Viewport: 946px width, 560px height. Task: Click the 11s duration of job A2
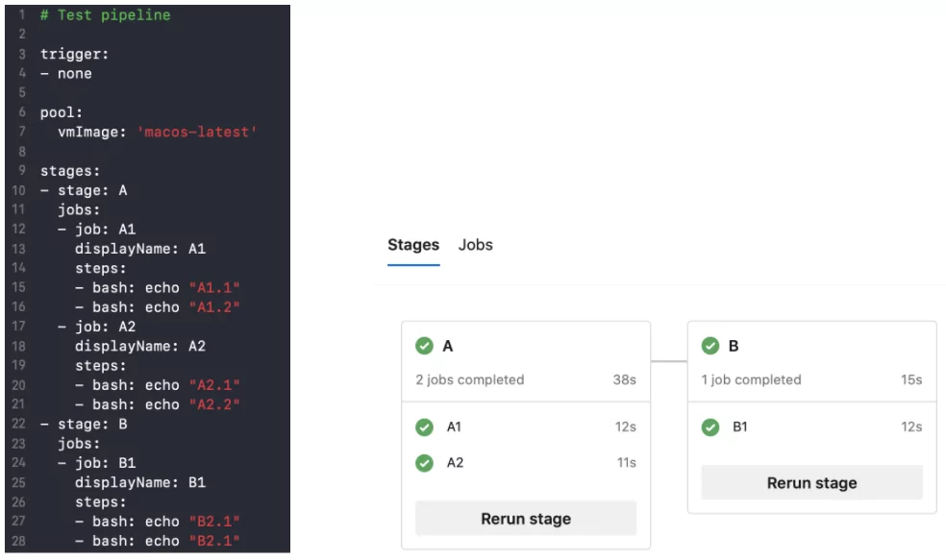coord(626,463)
